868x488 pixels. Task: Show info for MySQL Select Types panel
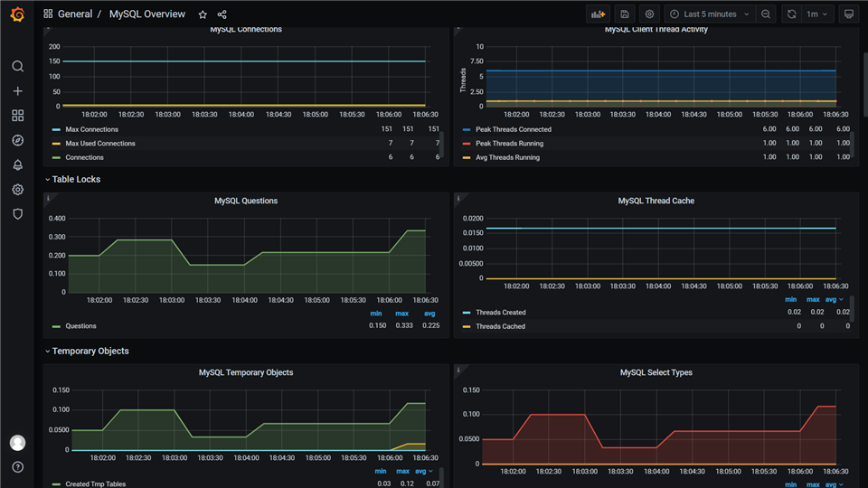coord(458,370)
